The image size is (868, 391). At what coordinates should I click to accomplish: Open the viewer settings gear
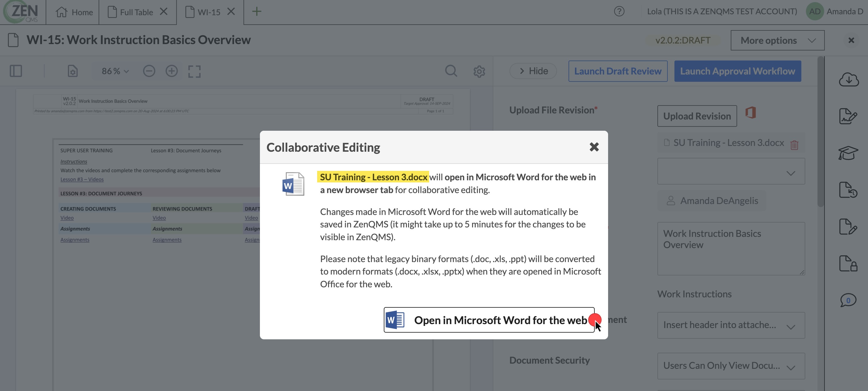tap(479, 71)
